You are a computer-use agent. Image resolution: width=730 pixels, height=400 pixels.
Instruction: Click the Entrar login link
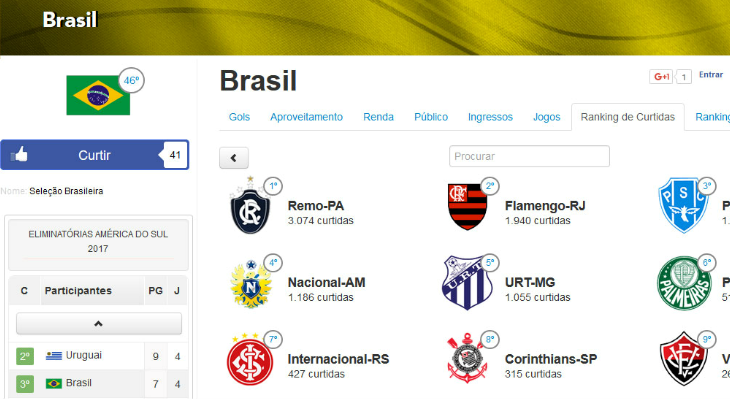pyautogui.click(x=711, y=75)
